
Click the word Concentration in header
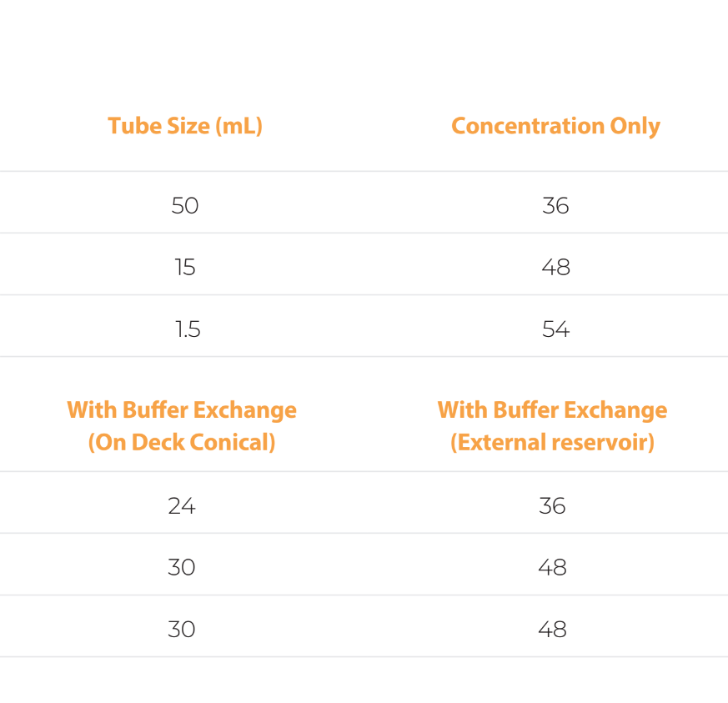(528, 126)
